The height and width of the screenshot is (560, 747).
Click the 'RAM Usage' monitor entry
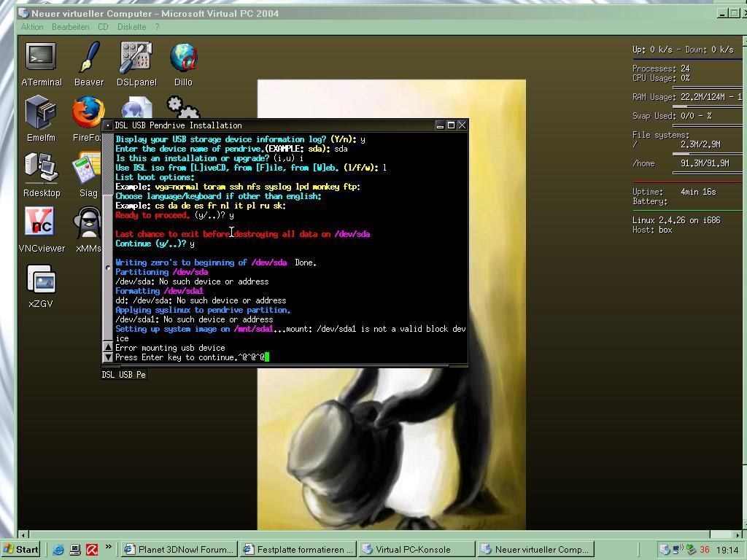pyautogui.click(x=687, y=97)
